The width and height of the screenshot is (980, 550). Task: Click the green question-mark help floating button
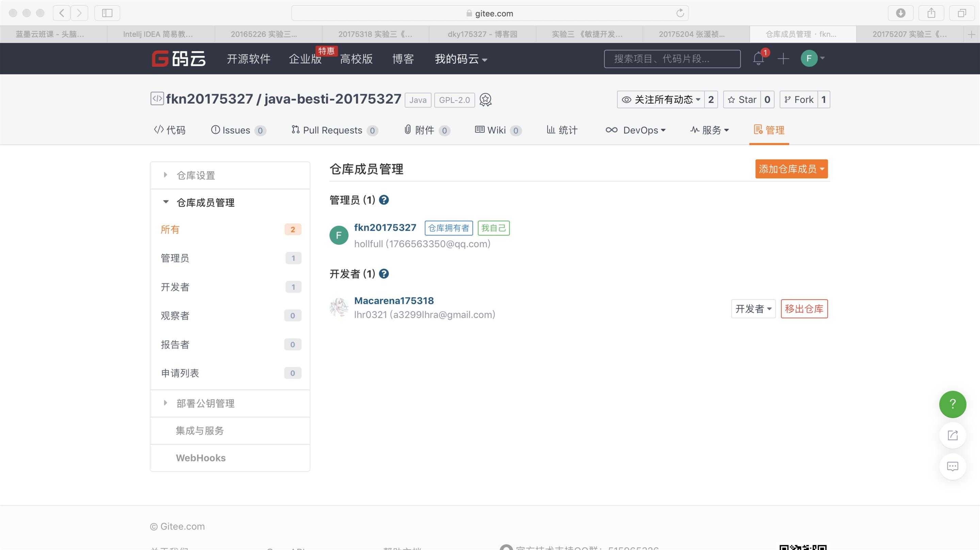coord(952,404)
